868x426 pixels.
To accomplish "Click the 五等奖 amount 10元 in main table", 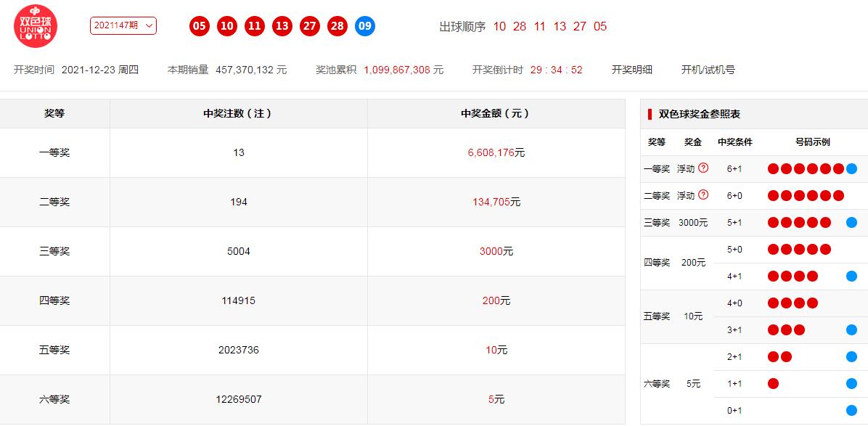I will [496, 351].
